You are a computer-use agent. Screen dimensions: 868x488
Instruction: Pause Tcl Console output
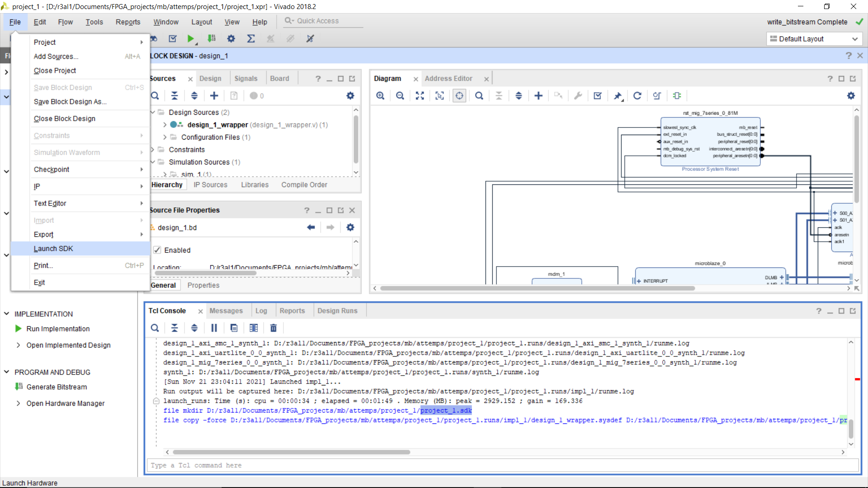point(214,328)
